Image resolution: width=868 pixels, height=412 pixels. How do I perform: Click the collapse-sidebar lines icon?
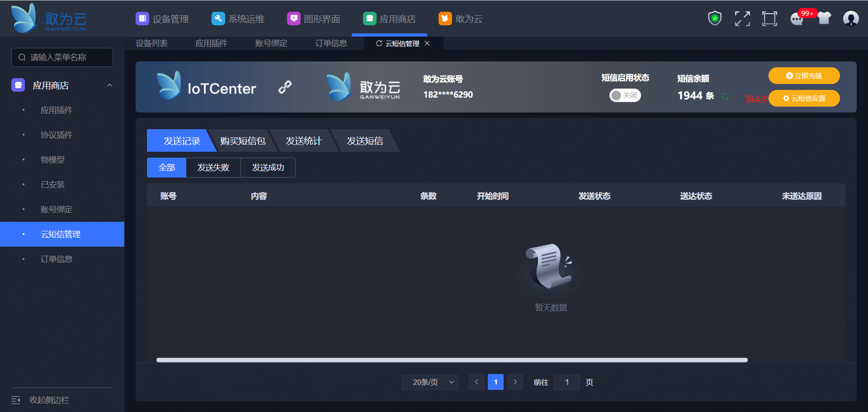pyautogui.click(x=16, y=400)
